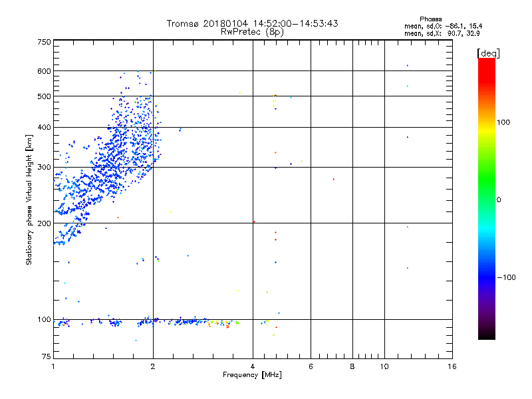
Task: Click the 'mean, sd,X: 90.7, 32.9' text
Action: coord(442,34)
